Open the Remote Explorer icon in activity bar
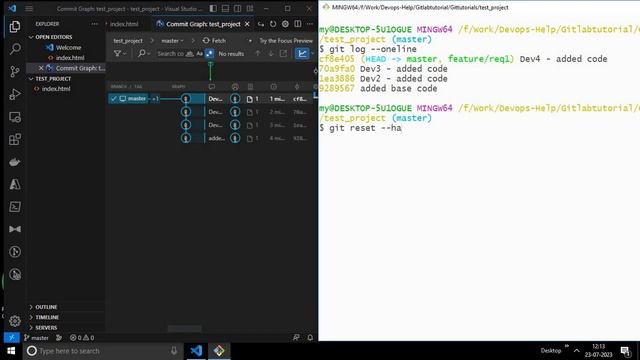The image size is (640, 360). pos(15,117)
